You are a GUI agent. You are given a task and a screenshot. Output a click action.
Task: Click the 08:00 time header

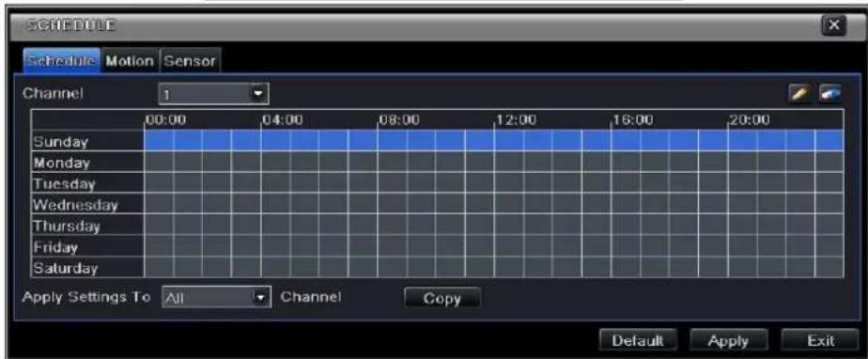pyautogui.click(x=398, y=119)
